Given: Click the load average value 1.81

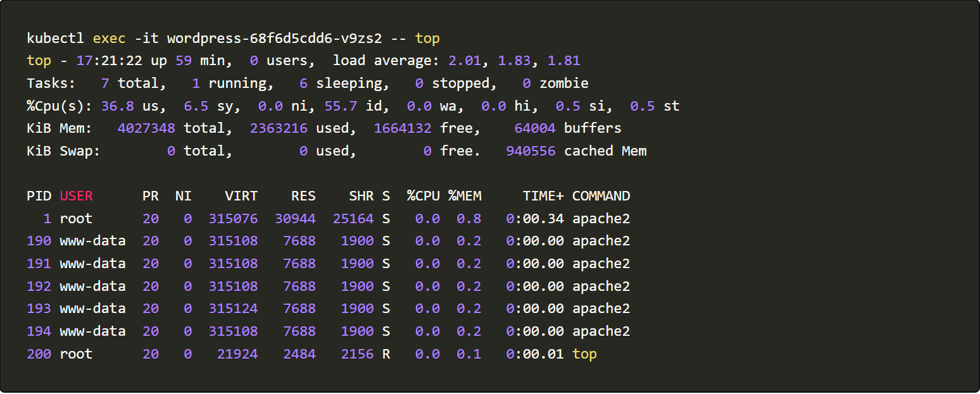Looking at the screenshot, I should click(x=563, y=61).
